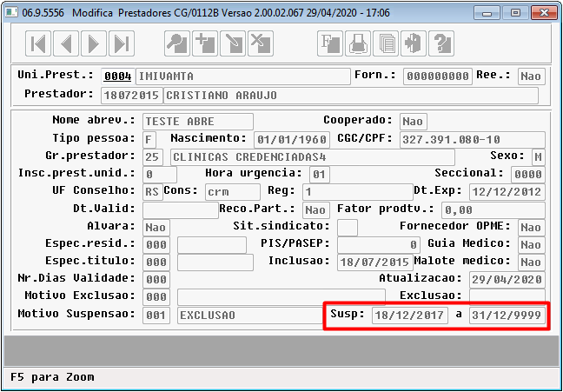The width and height of the screenshot is (563, 392).
Task: Click the Malote medico field Nao
Action: pos(532,262)
